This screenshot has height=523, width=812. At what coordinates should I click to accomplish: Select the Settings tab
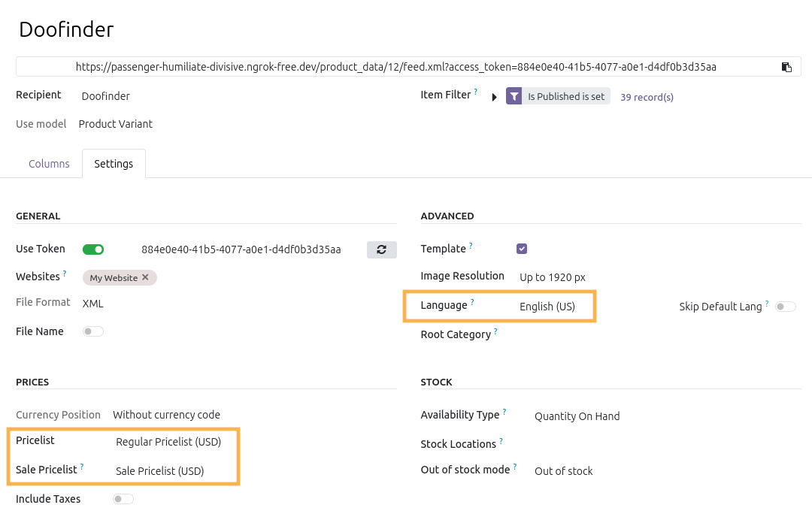[114, 164]
